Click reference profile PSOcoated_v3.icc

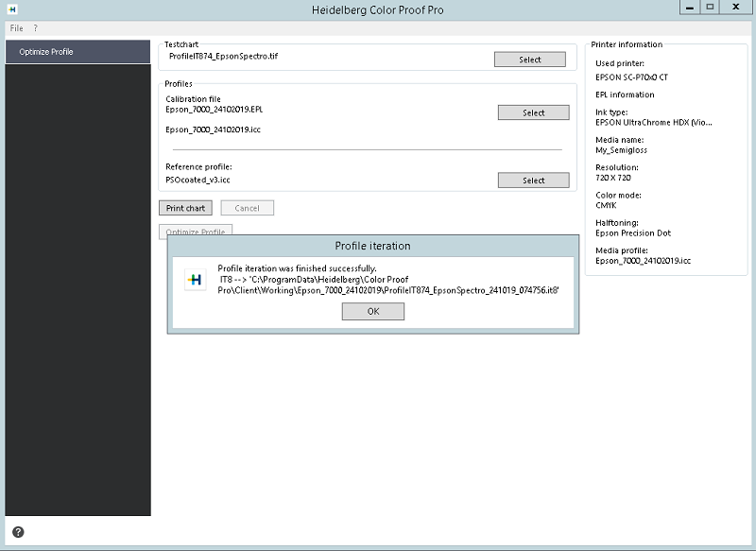198,180
